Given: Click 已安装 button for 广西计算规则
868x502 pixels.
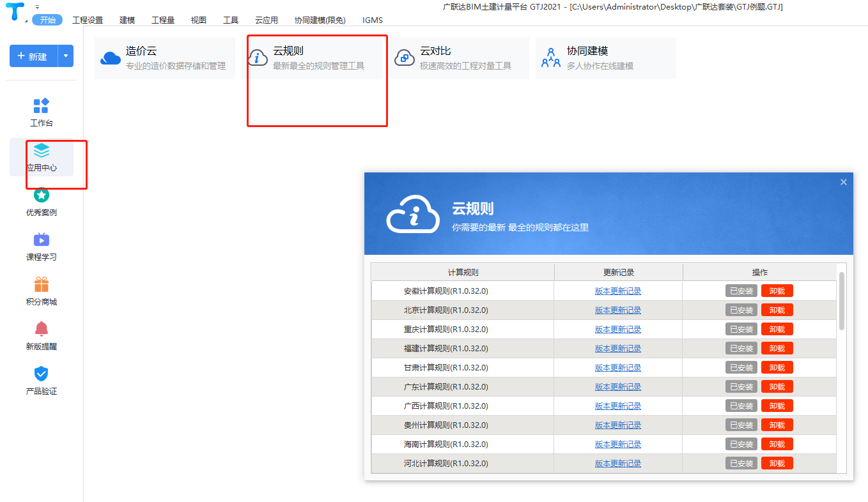Looking at the screenshot, I should 741,406.
